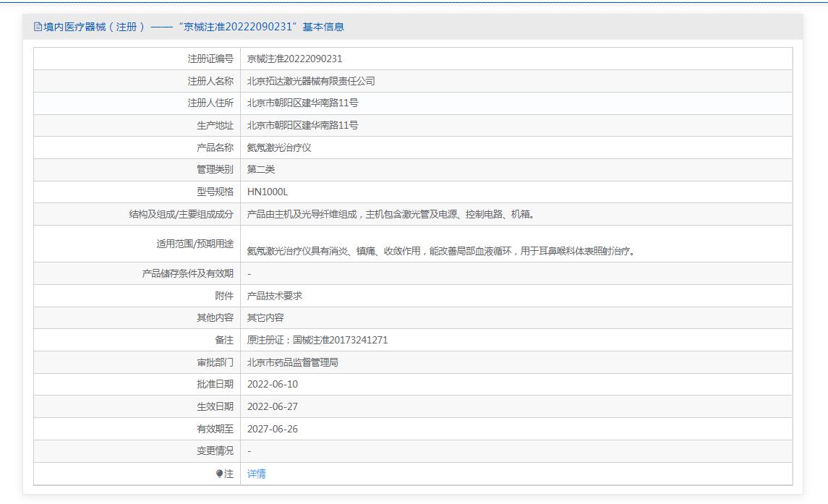This screenshot has height=504, width=828.
Task: Click the effective date 2022-06-27
Action: pos(273,406)
